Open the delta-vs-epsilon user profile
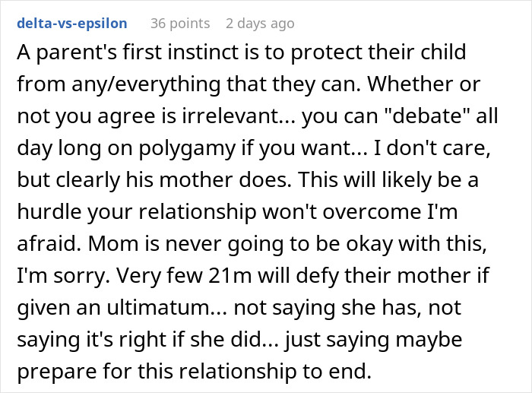Image resolution: width=532 pixels, height=393 pixels. point(71,24)
